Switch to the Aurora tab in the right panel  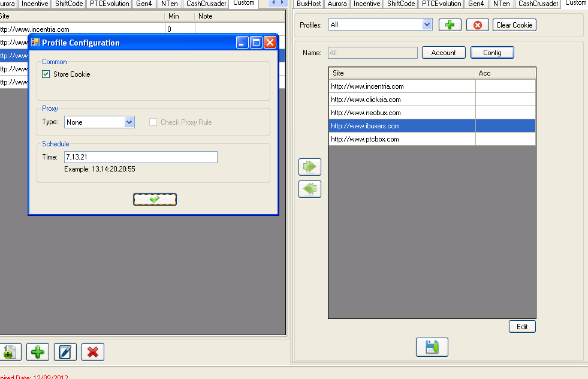(337, 4)
